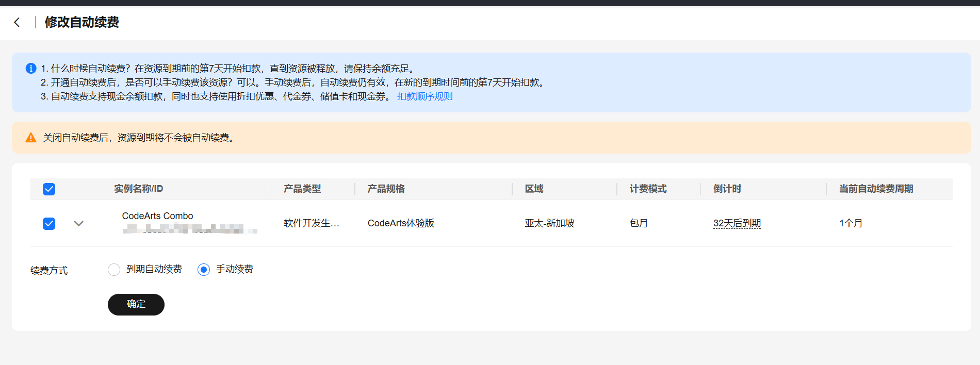Screen dimensions: 980x365
Task: Click the CodeArts体验版 specification cell
Action: [401, 223]
